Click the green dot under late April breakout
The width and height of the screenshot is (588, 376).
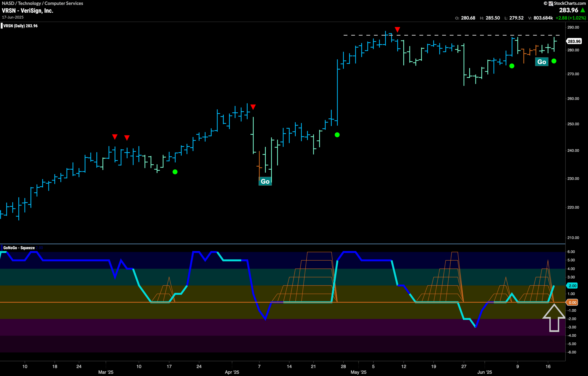pyautogui.click(x=337, y=135)
